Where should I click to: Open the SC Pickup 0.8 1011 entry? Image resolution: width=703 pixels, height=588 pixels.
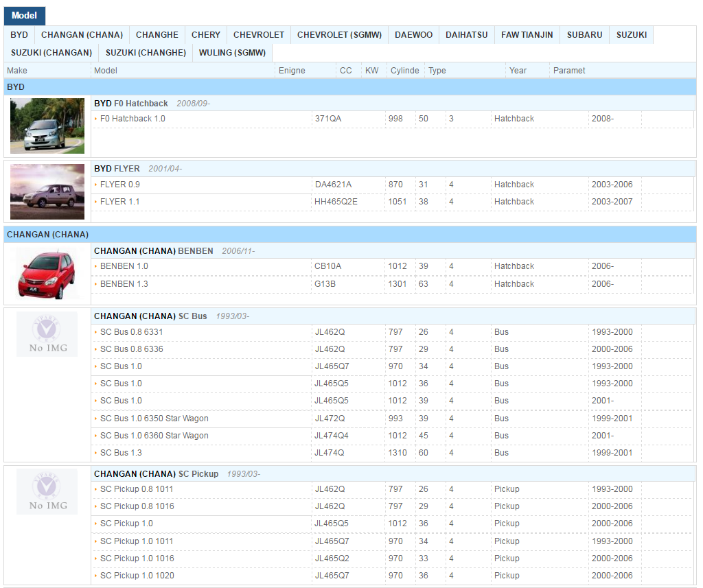tap(137, 489)
